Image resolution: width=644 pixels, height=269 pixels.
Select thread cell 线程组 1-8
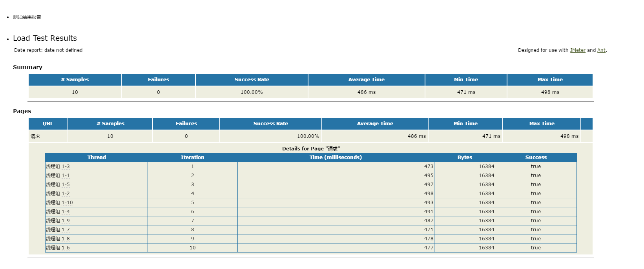tap(97, 239)
